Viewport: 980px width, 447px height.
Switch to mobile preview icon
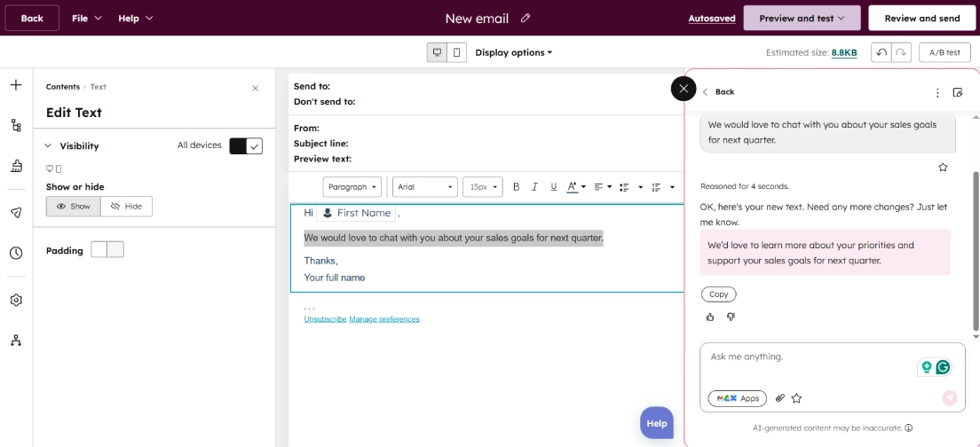click(457, 52)
